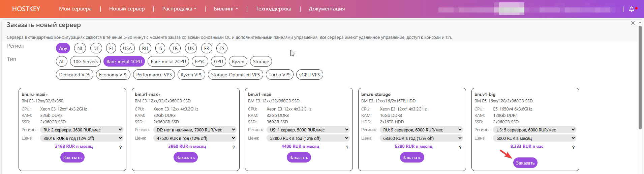Select Storage-Optimized VPS type
The image size is (644, 174).
pos(236,75)
